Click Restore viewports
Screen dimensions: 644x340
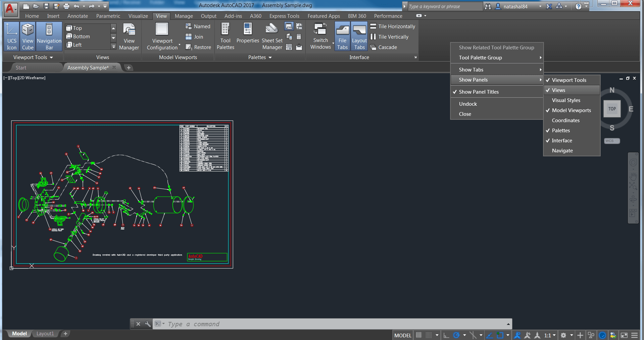[198, 47]
